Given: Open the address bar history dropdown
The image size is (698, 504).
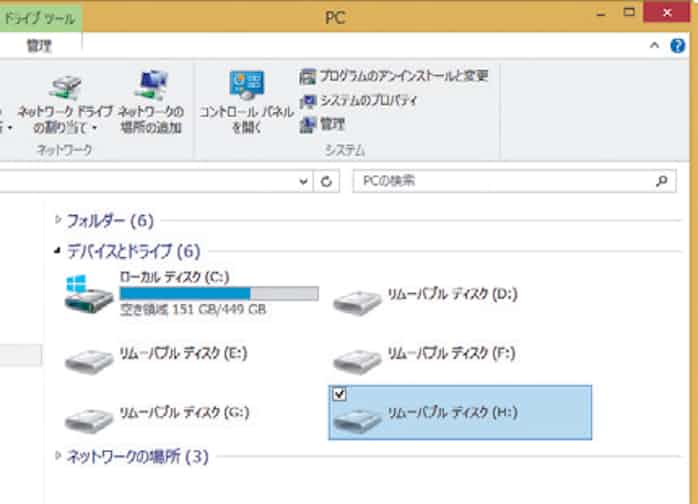Looking at the screenshot, I should [305, 182].
